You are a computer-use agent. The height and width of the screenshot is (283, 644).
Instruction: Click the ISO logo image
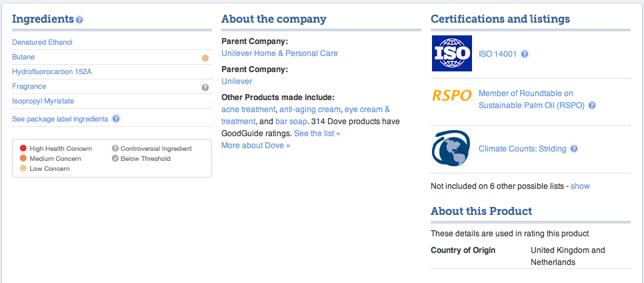451,54
